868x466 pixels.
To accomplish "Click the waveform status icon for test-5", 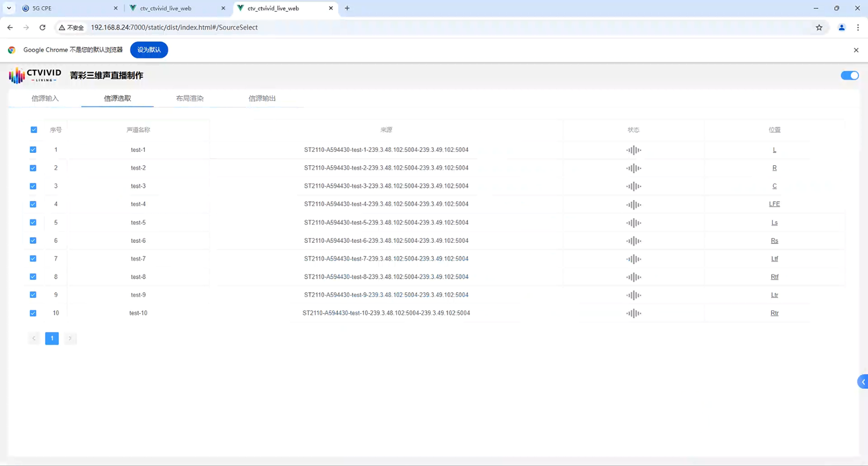I will tap(633, 223).
